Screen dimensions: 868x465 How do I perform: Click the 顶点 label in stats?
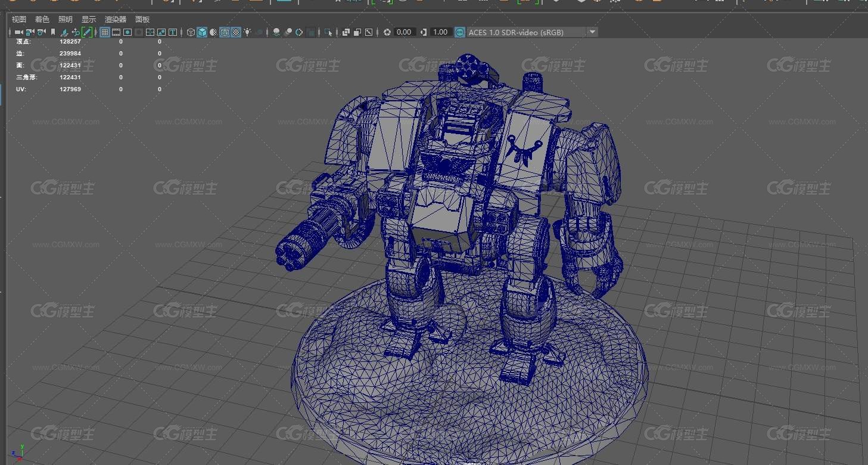pos(23,42)
